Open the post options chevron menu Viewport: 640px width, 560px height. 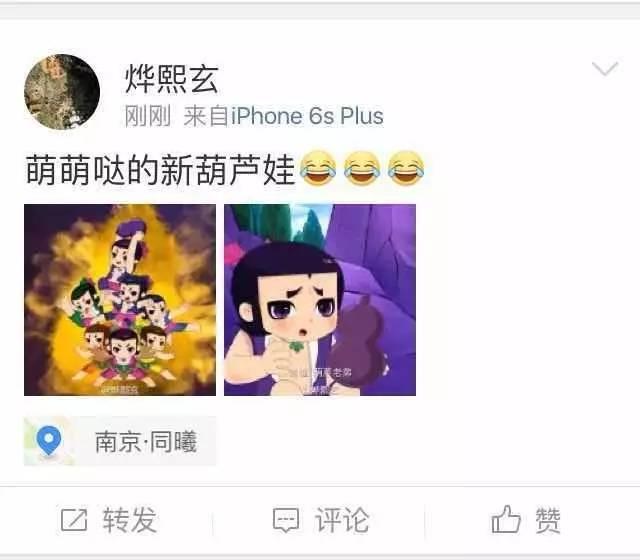[605, 68]
